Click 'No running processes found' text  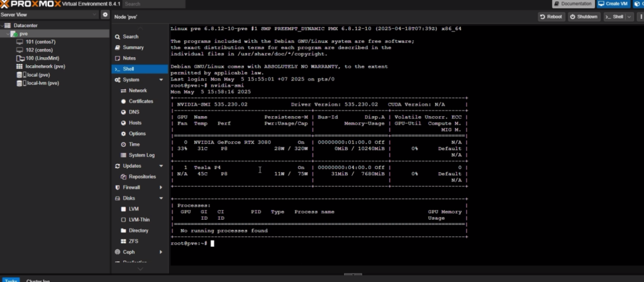[x=224, y=230]
